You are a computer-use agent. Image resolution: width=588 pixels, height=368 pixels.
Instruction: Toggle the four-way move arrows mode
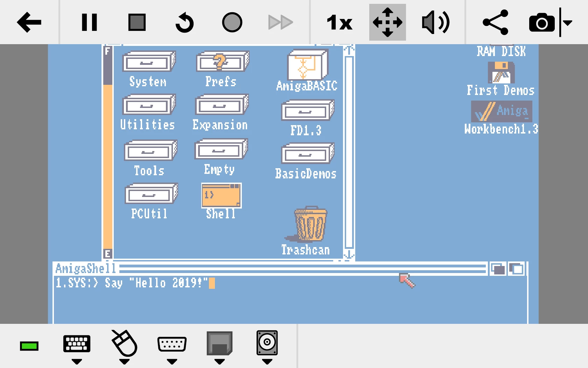387,22
